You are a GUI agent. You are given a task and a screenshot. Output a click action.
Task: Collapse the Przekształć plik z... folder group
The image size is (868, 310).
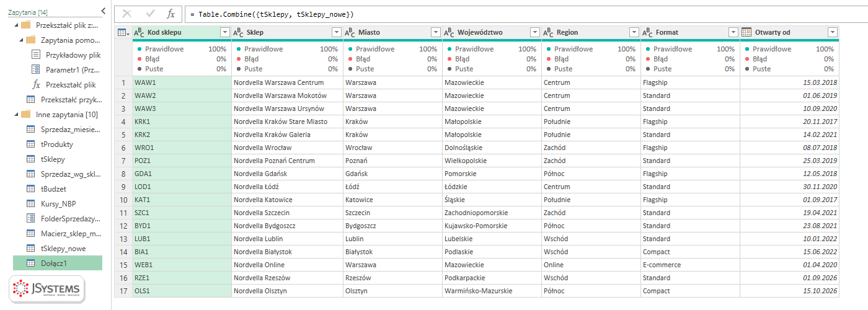[15, 25]
